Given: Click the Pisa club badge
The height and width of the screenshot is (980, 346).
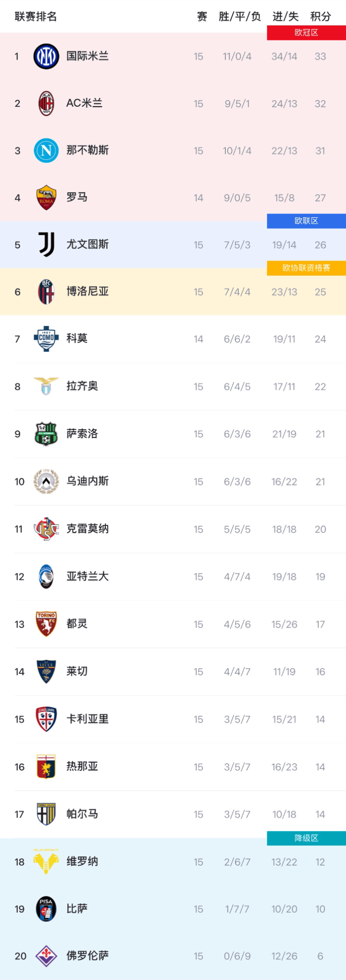Looking at the screenshot, I should coord(46,909).
